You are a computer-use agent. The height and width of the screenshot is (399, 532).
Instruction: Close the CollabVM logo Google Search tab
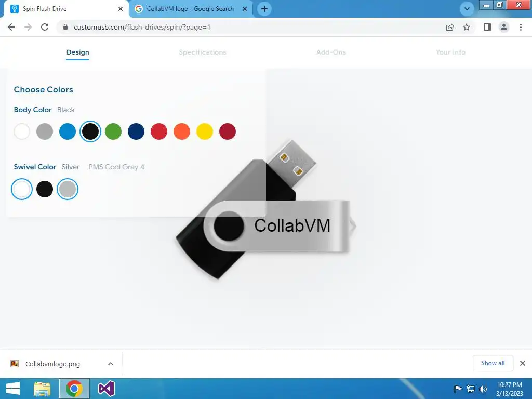[x=245, y=9]
